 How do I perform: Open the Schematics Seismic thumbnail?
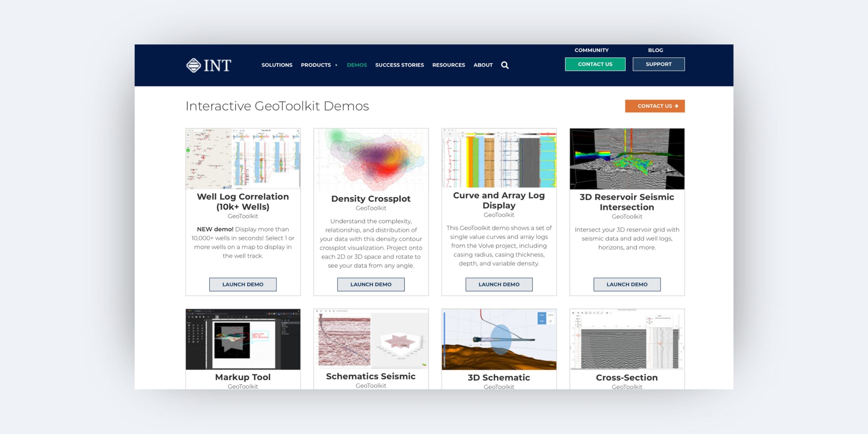click(x=371, y=339)
